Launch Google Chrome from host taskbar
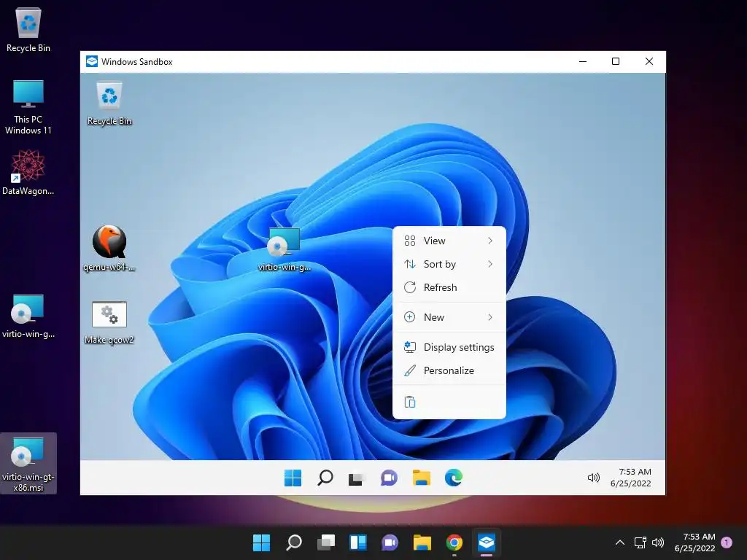Viewport: 747px width, 560px height. point(454,542)
